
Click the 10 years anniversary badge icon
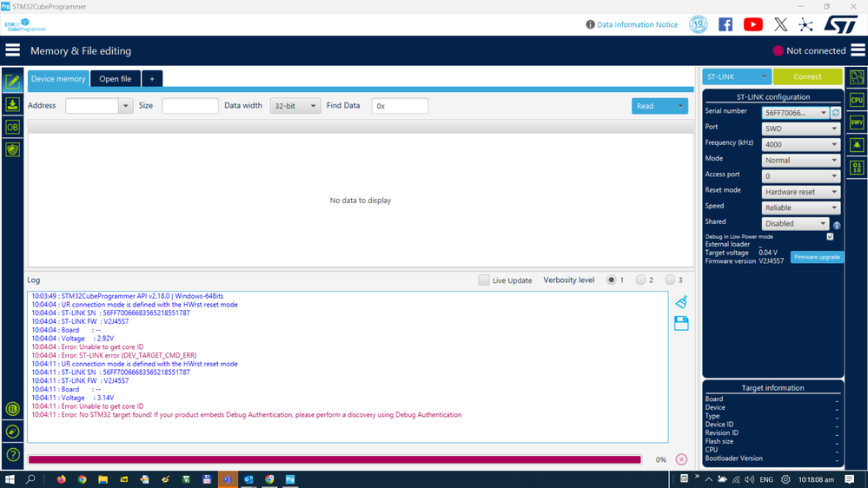point(698,24)
